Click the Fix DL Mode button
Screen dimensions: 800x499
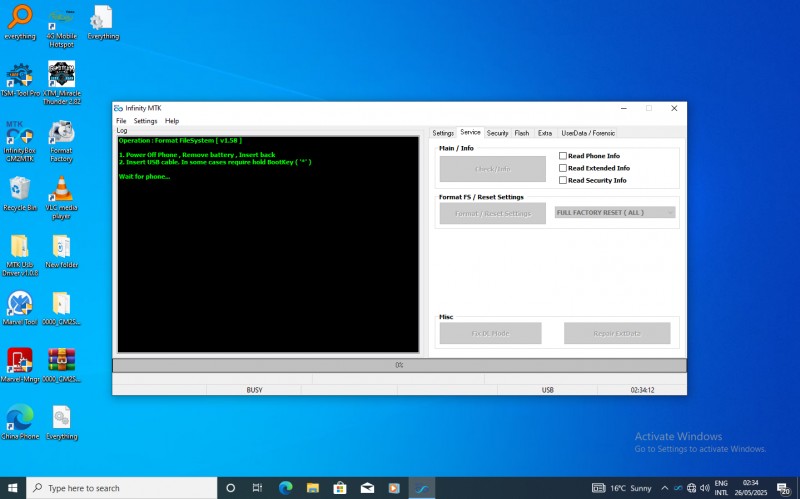click(490, 333)
